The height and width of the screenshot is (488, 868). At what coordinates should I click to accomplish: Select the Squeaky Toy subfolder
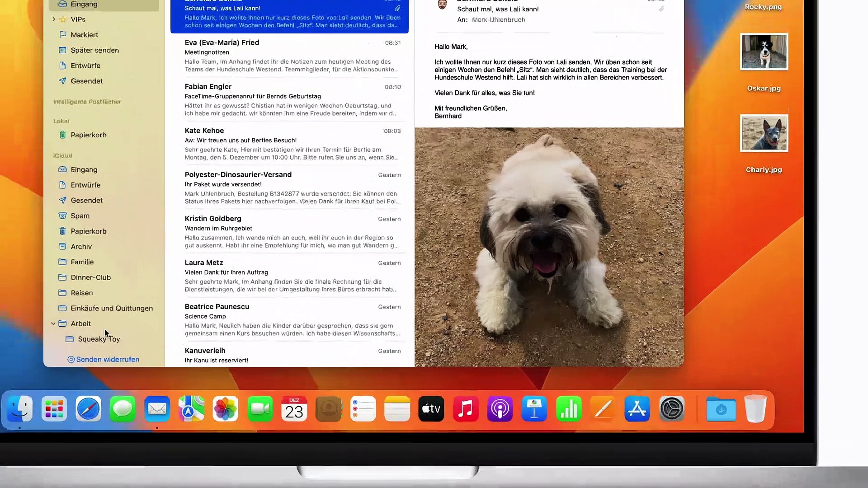pos(99,339)
